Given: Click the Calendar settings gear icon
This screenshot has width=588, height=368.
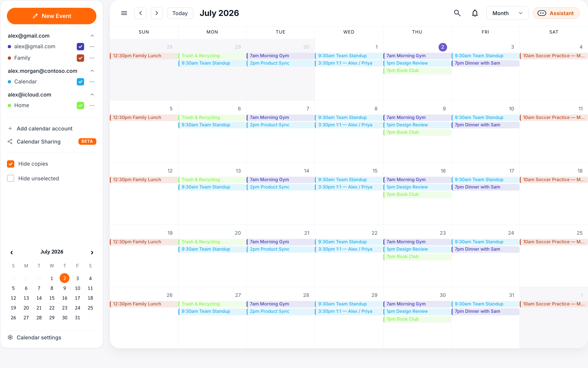Looking at the screenshot, I should 10,337.
